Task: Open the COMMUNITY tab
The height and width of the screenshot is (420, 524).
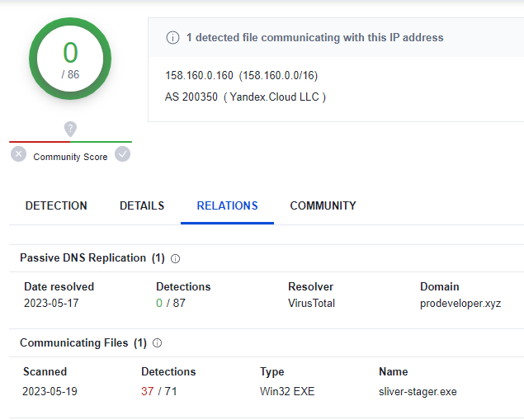Action: [x=323, y=205]
